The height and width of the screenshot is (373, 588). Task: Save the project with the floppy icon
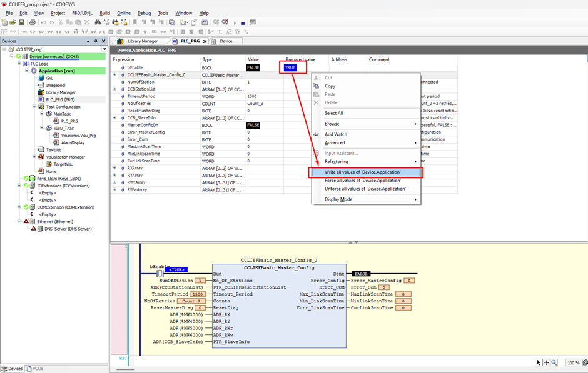21,22
